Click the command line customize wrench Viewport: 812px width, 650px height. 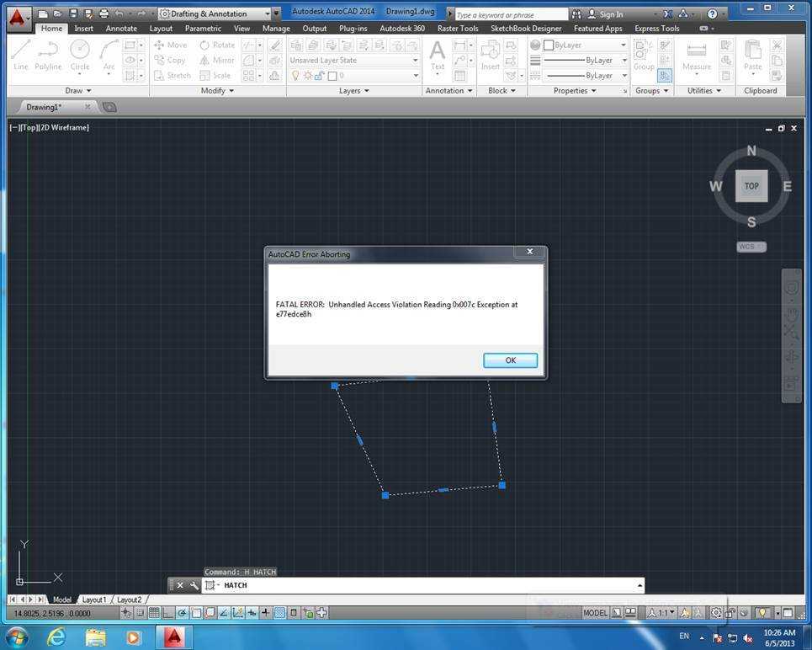[194, 585]
